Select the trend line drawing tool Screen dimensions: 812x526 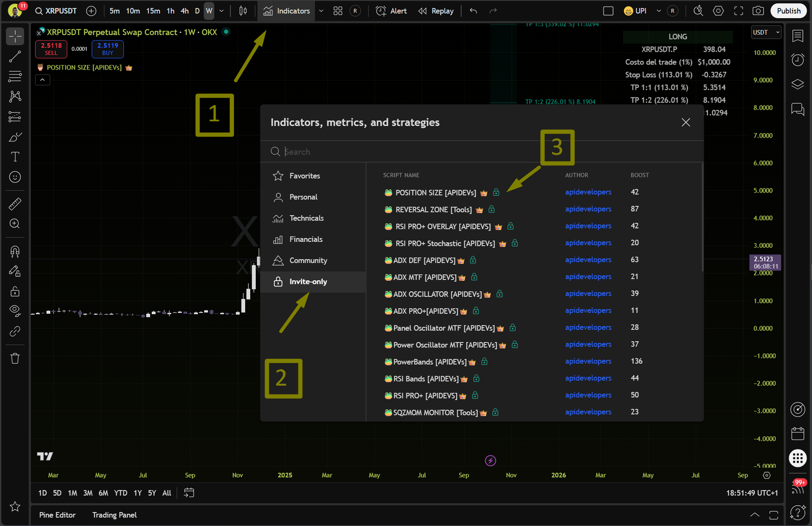[x=15, y=56]
